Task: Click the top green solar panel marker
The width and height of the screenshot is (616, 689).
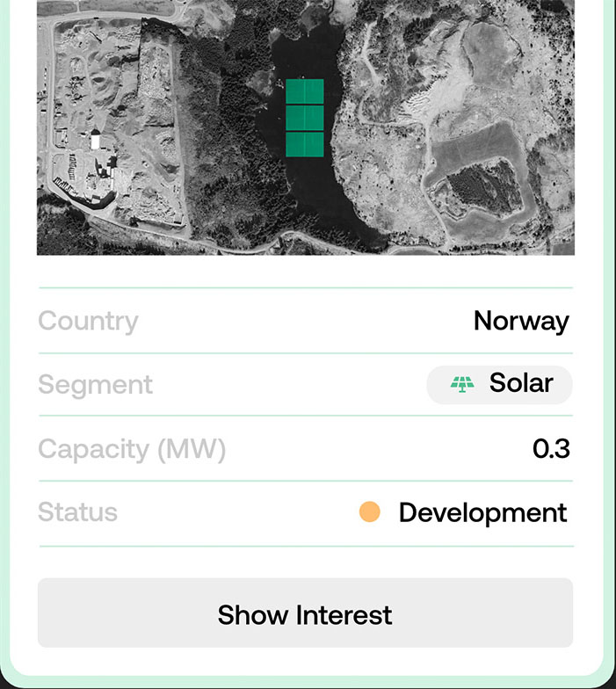Action: tap(305, 91)
